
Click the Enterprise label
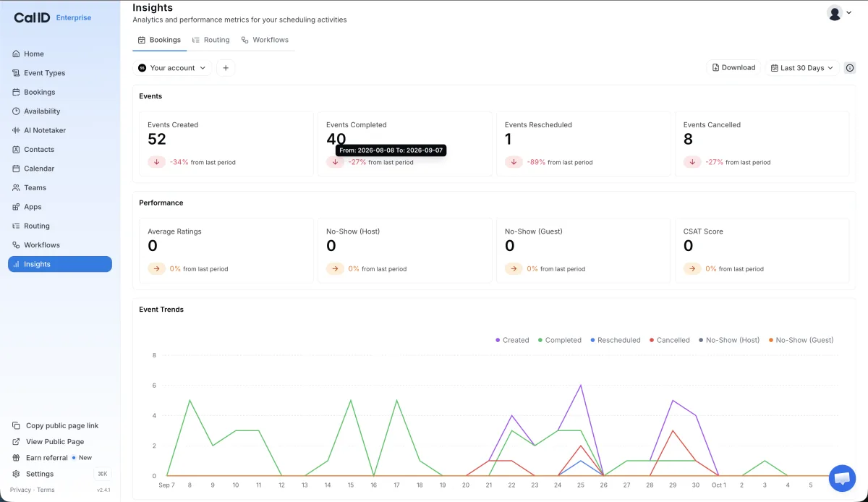74,17
